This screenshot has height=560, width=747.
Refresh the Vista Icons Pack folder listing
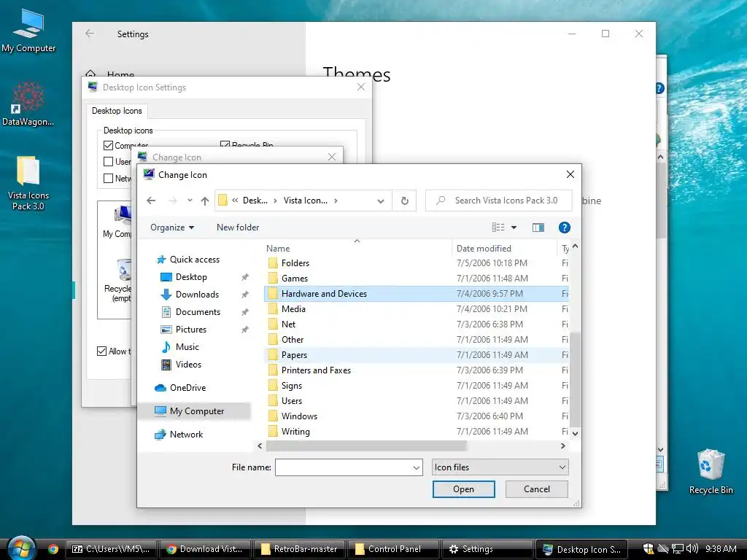(x=404, y=201)
